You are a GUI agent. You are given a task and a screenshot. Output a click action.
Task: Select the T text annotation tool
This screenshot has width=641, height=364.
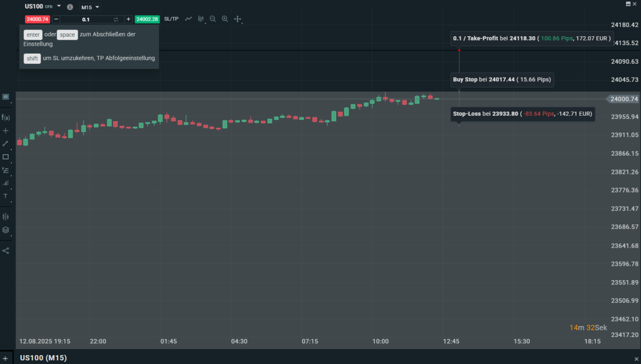click(6, 196)
